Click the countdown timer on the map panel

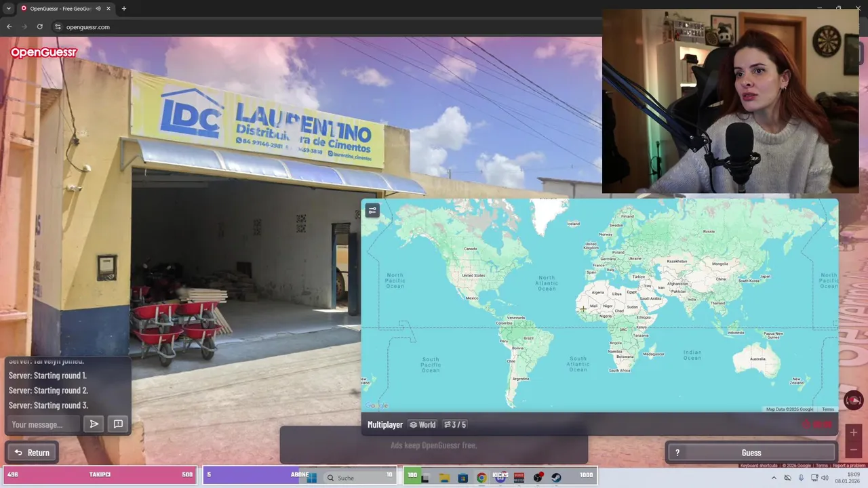tap(818, 424)
